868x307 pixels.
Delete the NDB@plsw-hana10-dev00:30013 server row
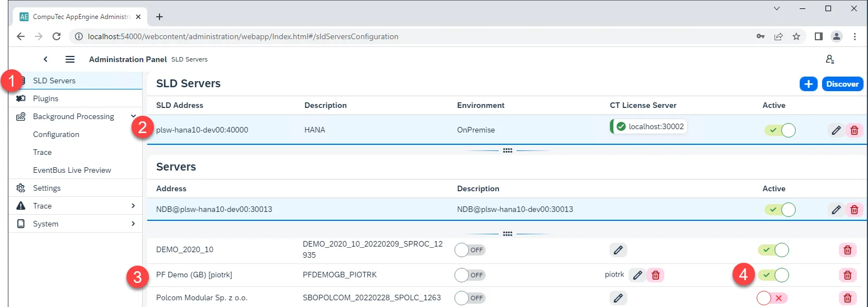click(x=854, y=210)
